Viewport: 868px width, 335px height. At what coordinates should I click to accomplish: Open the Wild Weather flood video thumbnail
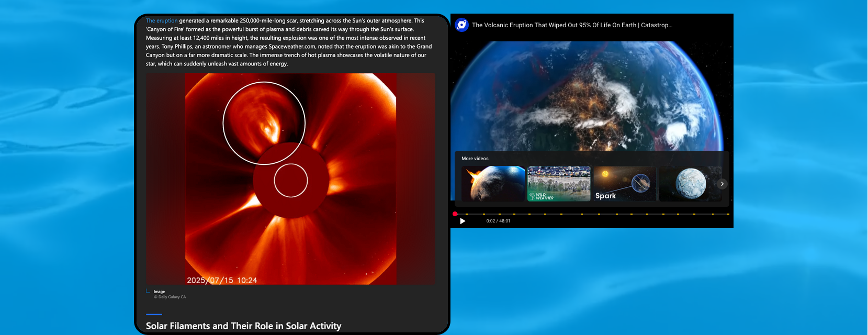click(x=559, y=184)
